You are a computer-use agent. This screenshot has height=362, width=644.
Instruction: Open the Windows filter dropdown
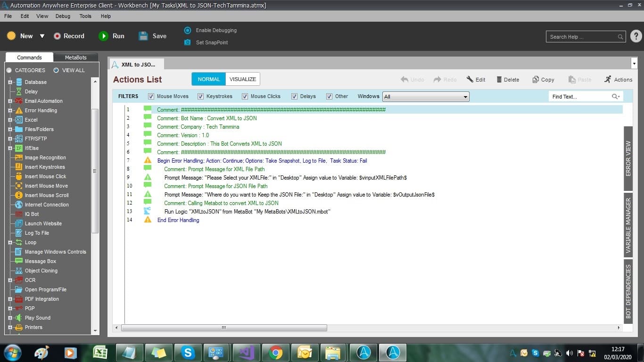pos(426,97)
